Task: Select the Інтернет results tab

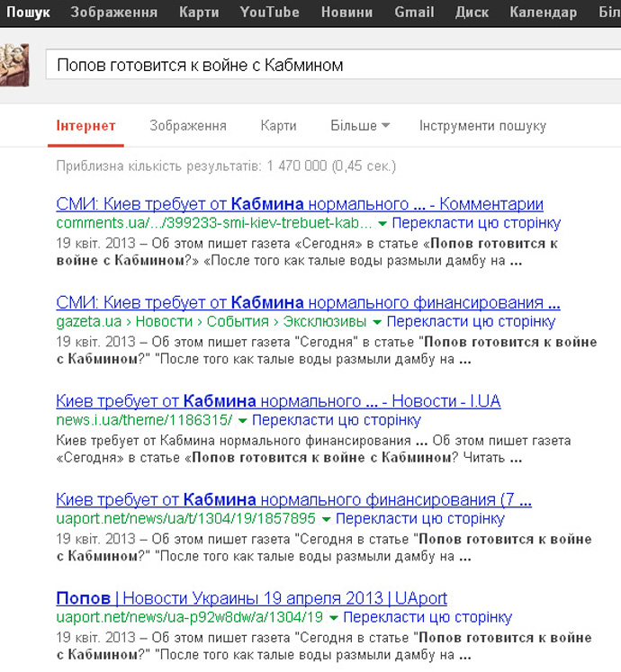Action: point(85,126)
